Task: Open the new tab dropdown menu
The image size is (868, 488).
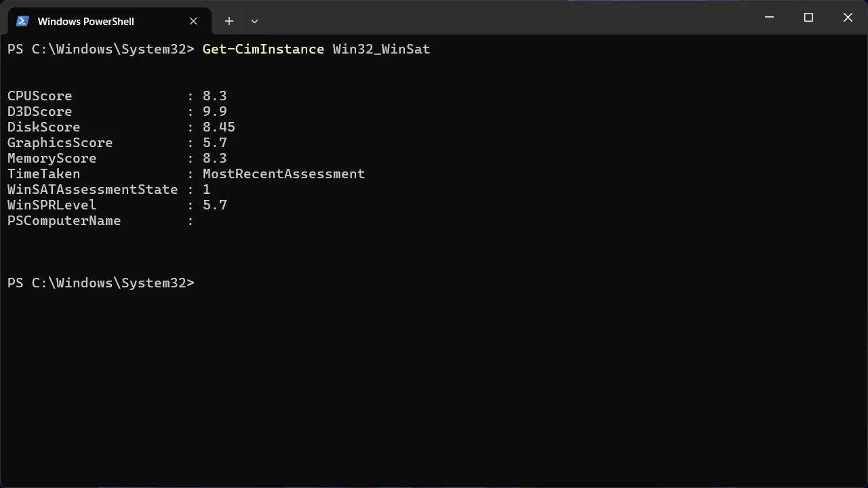Action: 254,21
